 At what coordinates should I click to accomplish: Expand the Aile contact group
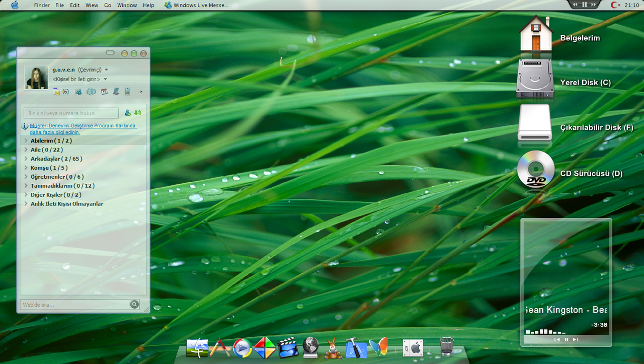point(26,150)
